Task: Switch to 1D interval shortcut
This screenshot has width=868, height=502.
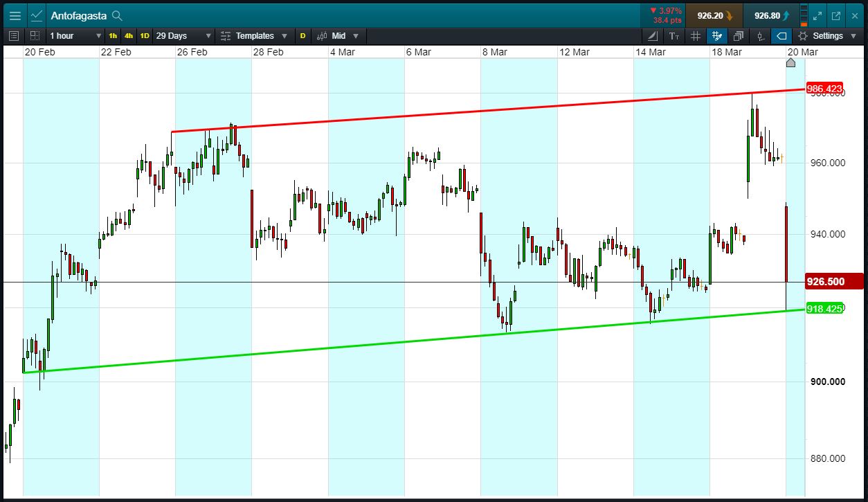Action: coord(145,35)
